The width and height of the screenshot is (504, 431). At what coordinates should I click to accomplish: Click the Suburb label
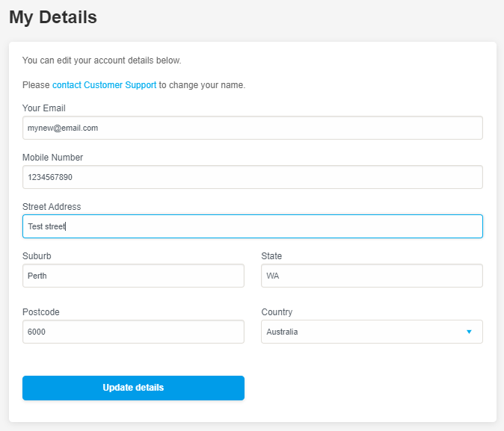click(37, 256)
